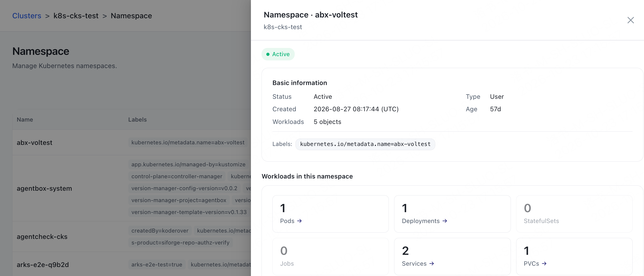Click the Name column header
This screenshot has height=276, width=644.
[25, 119]
